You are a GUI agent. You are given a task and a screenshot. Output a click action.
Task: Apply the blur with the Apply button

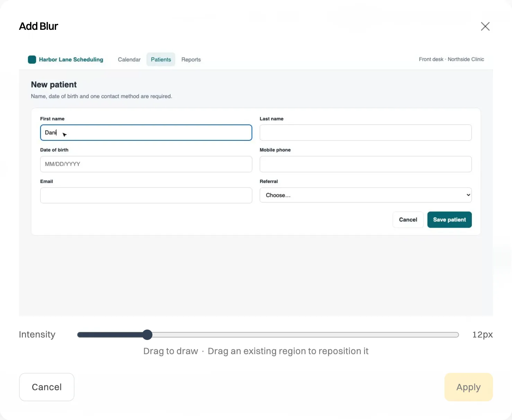[469, 387]
